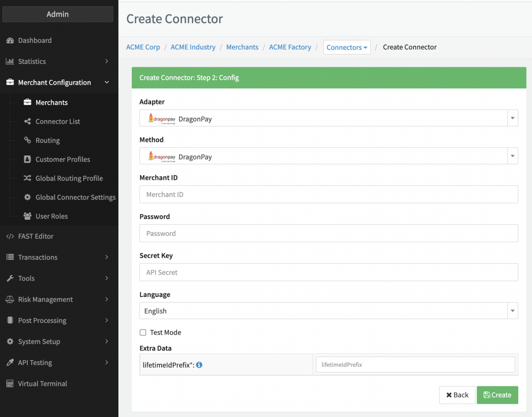This screenshot has height=417, width=532.
Task: Open Virtual Terminal from the sidebar
Action: [x=42, y=384]
